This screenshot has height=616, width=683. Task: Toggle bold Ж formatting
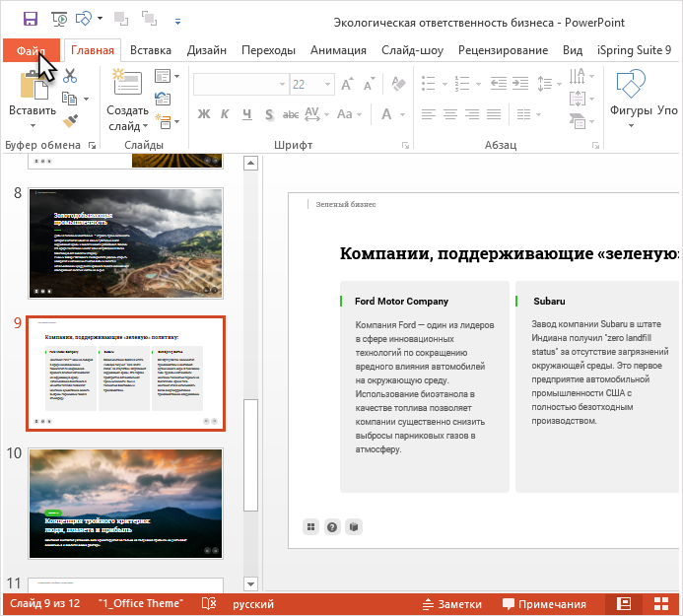[203, 114]
